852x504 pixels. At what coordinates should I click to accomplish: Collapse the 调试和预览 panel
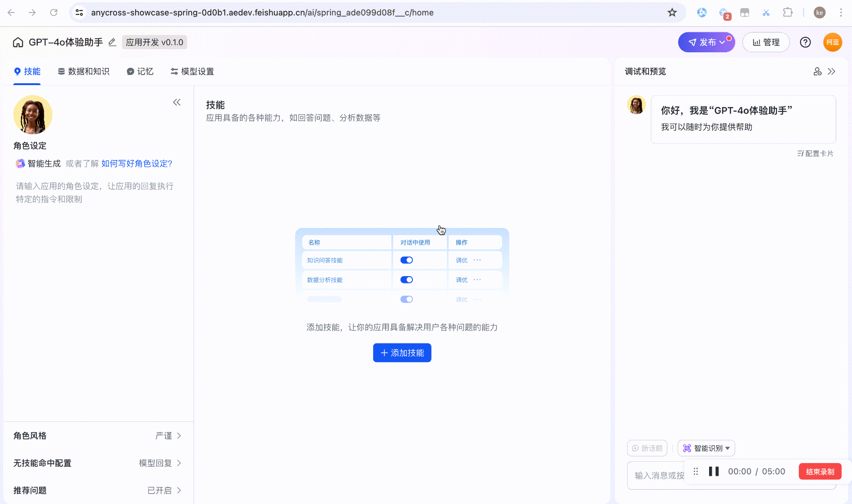tap(832, 71)
